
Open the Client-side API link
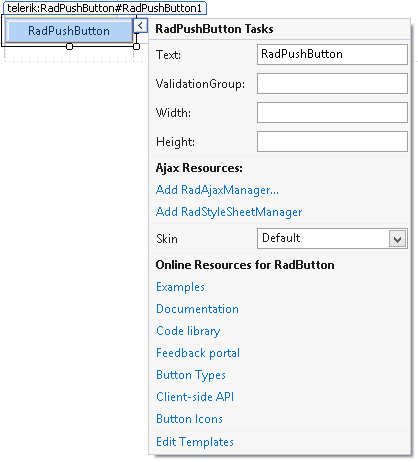(x=195, y=397)
